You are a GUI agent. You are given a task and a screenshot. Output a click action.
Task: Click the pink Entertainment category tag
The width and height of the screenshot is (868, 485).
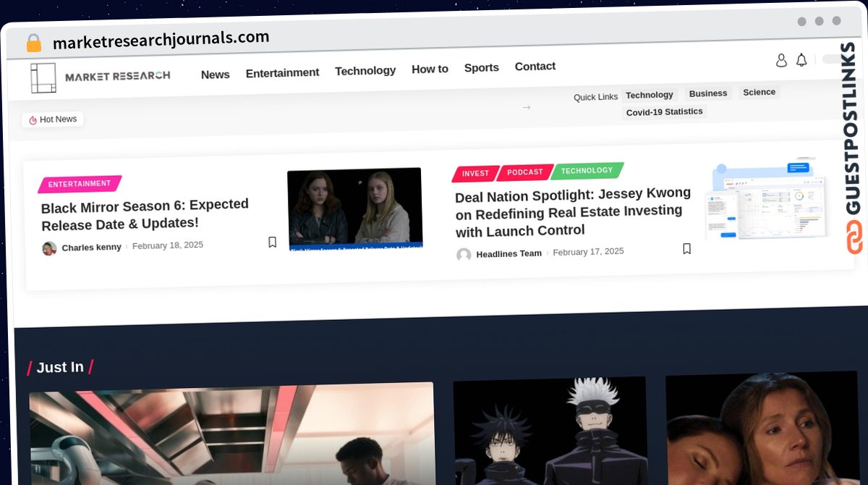pyautogui.click(x=80, y=184)
